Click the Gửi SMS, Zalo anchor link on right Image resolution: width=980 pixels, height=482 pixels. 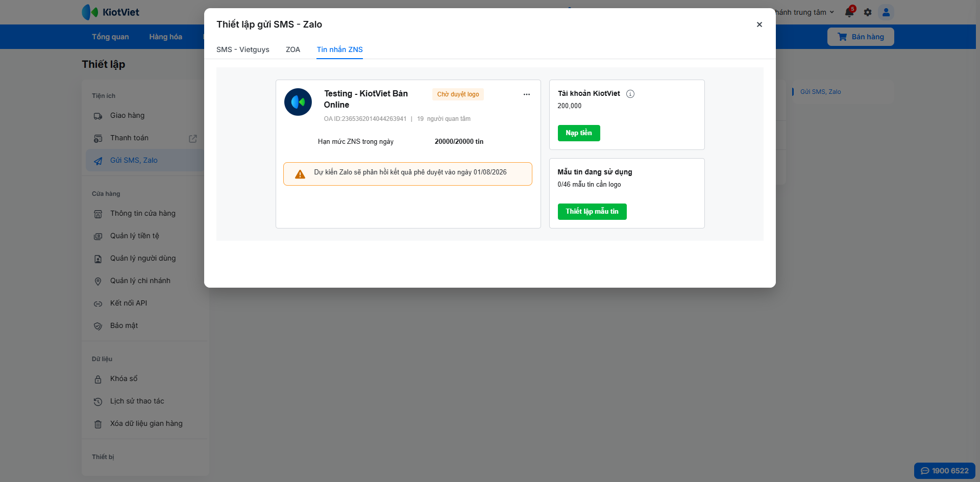[820, 92]
